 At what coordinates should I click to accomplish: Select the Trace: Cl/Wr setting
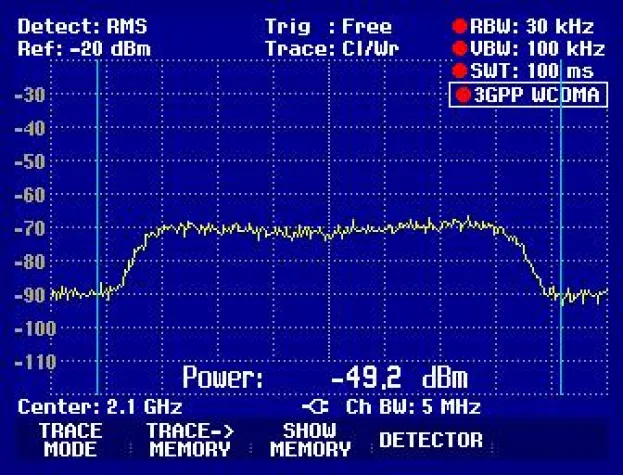[x=328, y=49]
